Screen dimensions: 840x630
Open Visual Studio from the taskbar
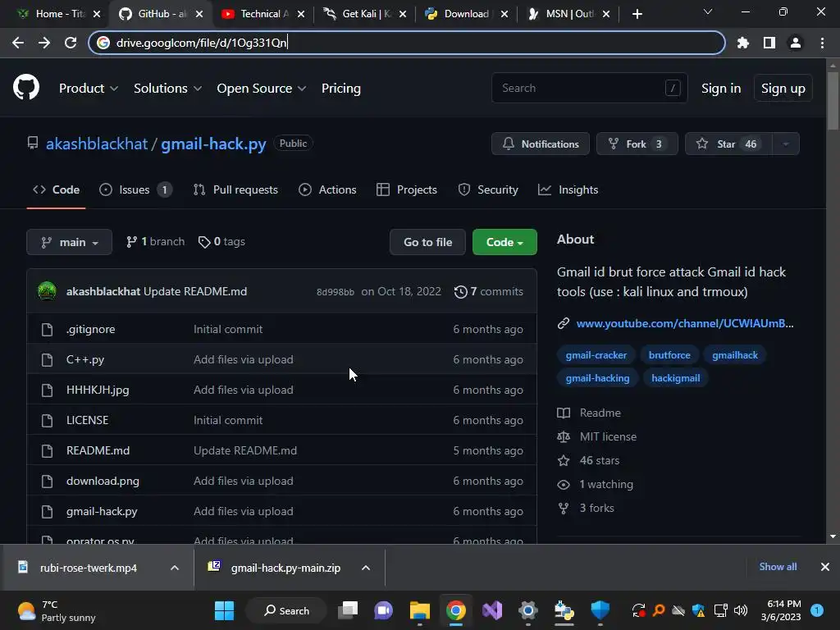point(492,610)
